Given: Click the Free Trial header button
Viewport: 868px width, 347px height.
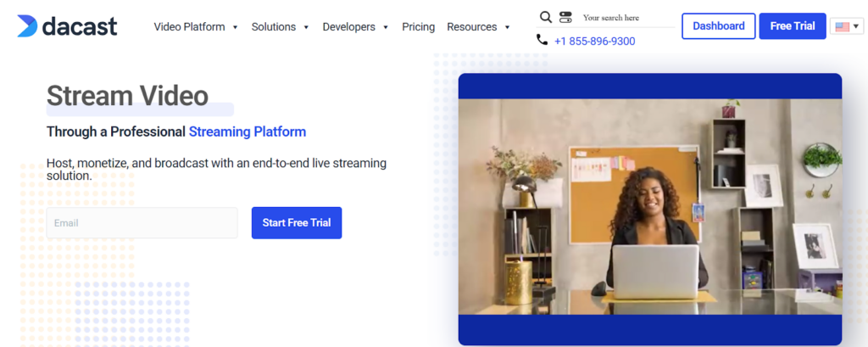Looking at the screenshot, I should tap(792, 26).
